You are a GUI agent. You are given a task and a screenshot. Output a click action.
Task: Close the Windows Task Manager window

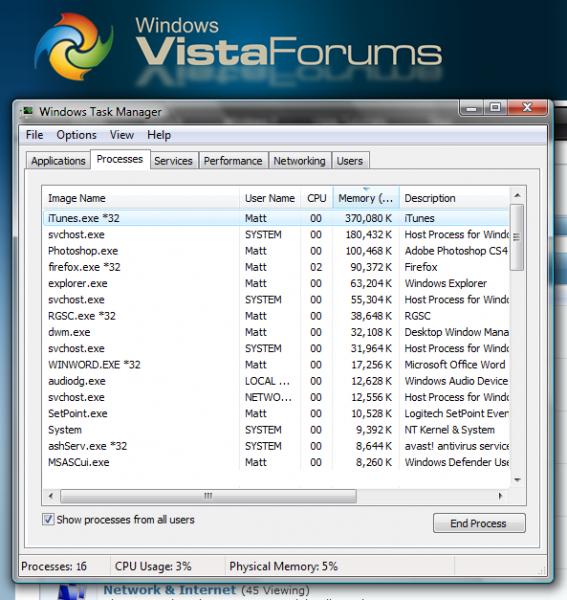click(x=527, y=108)
